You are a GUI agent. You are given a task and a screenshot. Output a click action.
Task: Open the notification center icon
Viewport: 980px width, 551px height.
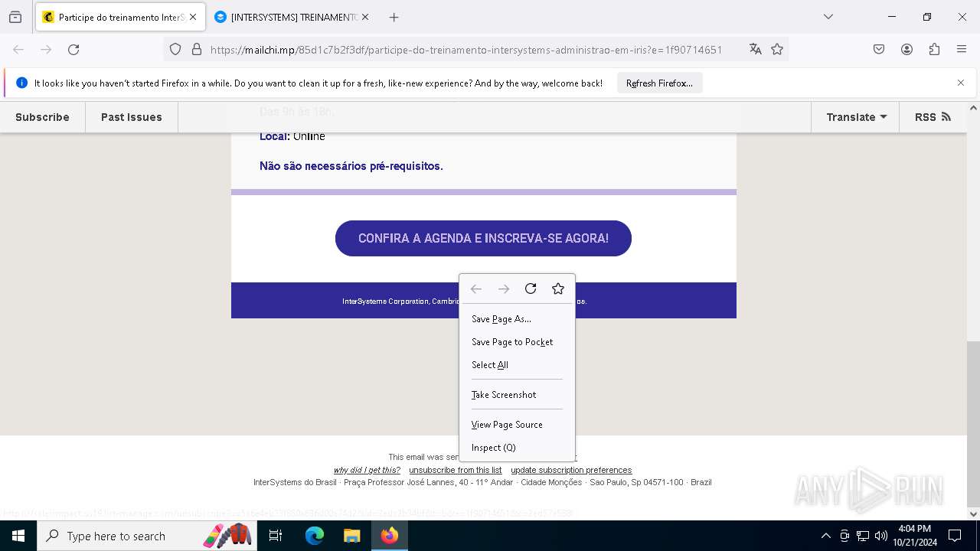click(x=955, y=536)
